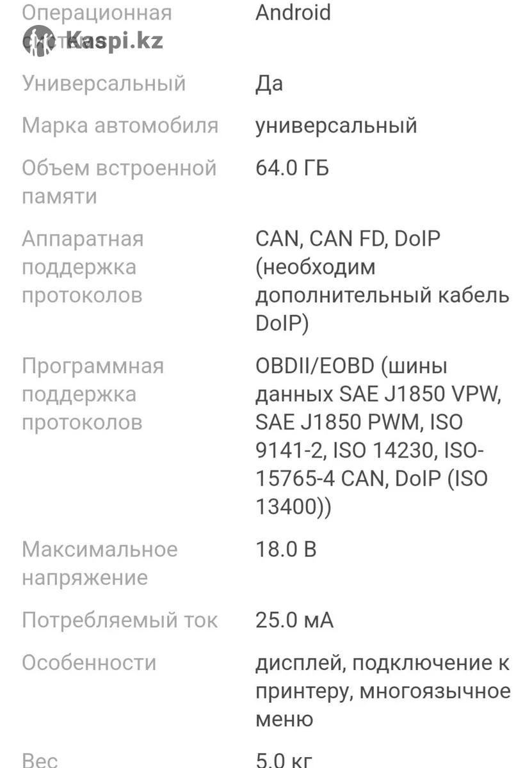This screenshot has width=532, height=768.
Task: Tap the lowercase универсальный car brand value
Action: coord(336,125)
